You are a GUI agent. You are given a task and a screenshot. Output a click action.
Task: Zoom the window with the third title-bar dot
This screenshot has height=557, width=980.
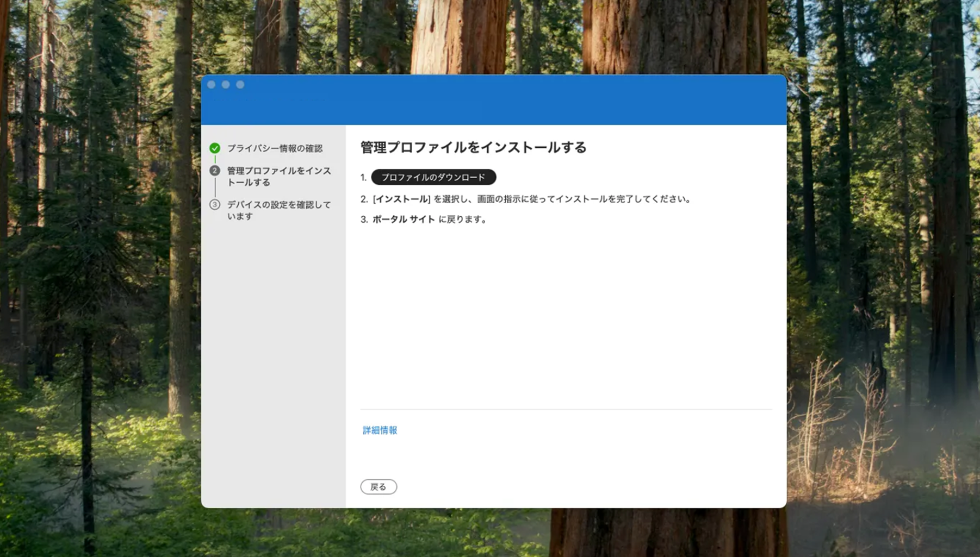point(240,85)
